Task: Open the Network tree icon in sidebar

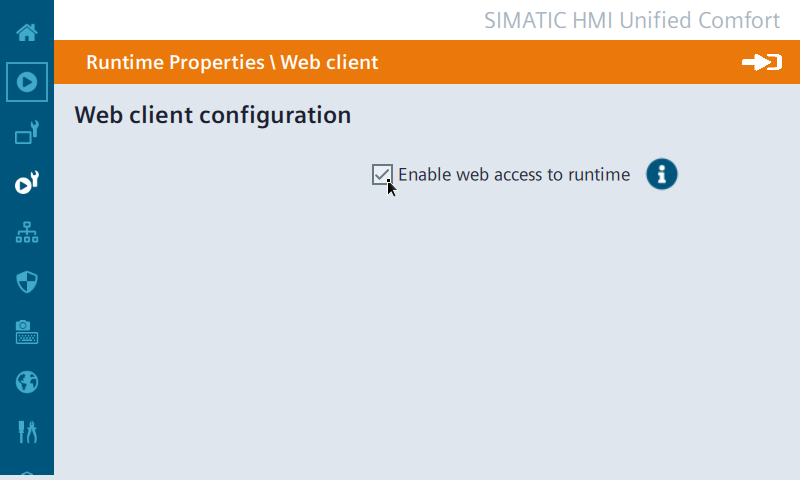Action: (27, 231)
